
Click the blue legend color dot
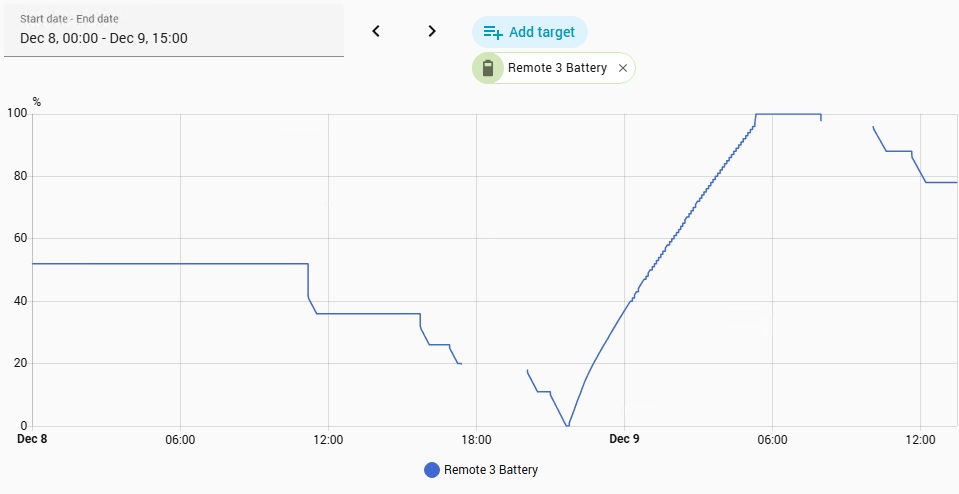pos(432,470)
